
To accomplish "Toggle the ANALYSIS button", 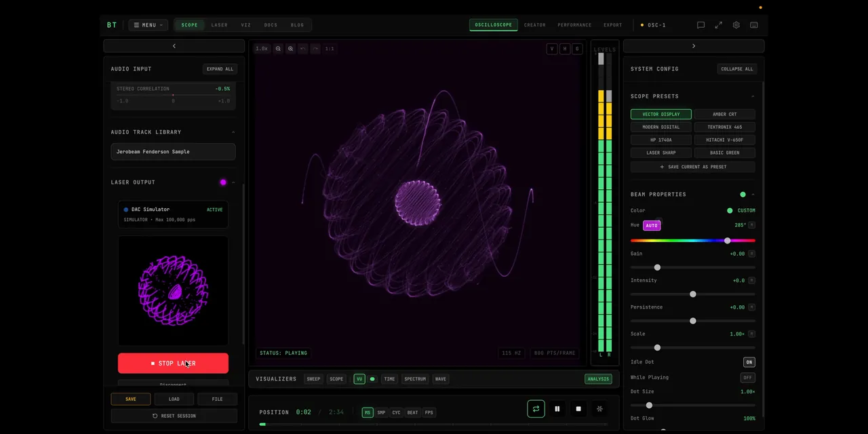I will pyautogui.click(x=598, y=379).
